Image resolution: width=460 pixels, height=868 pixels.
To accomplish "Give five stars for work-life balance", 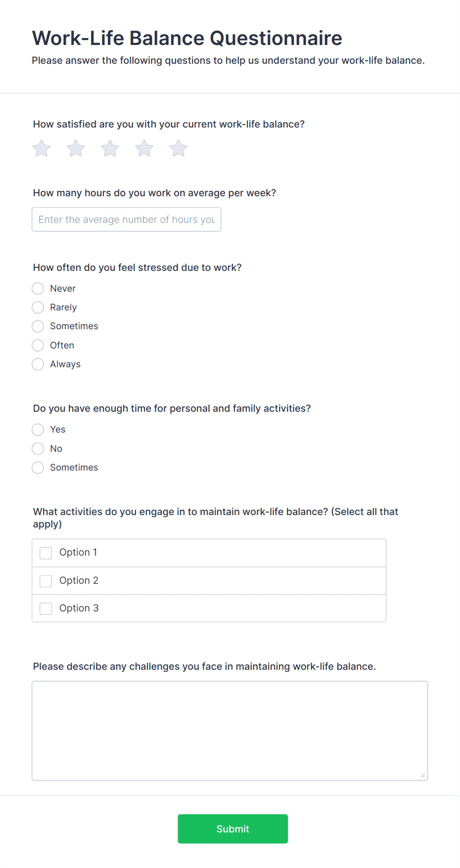I will (179, 148).
